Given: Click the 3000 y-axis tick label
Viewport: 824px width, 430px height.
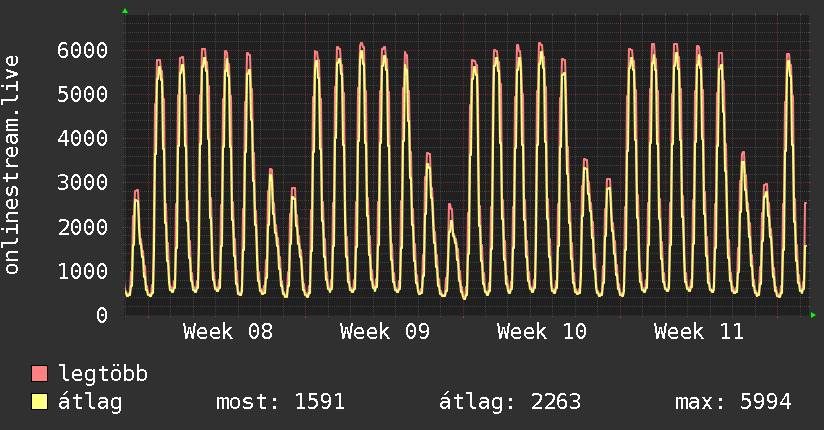Looking at the screenshot, I should 82,183.
